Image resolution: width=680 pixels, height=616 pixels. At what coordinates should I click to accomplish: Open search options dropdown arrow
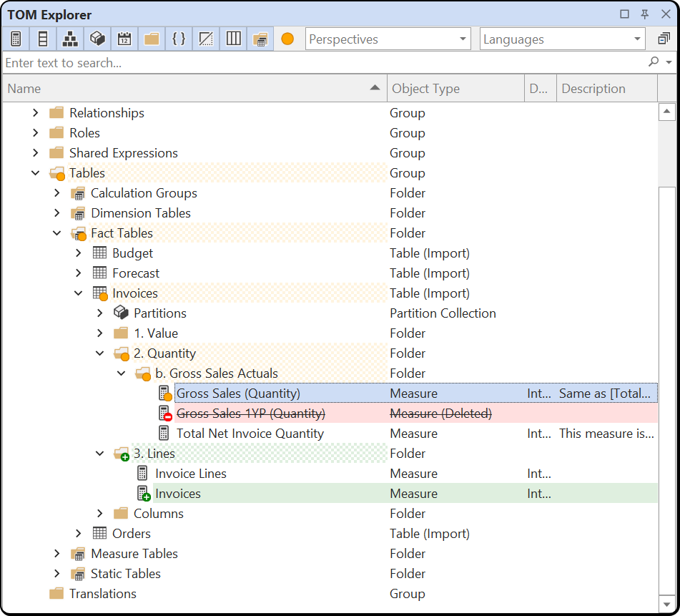coord(669,62)
